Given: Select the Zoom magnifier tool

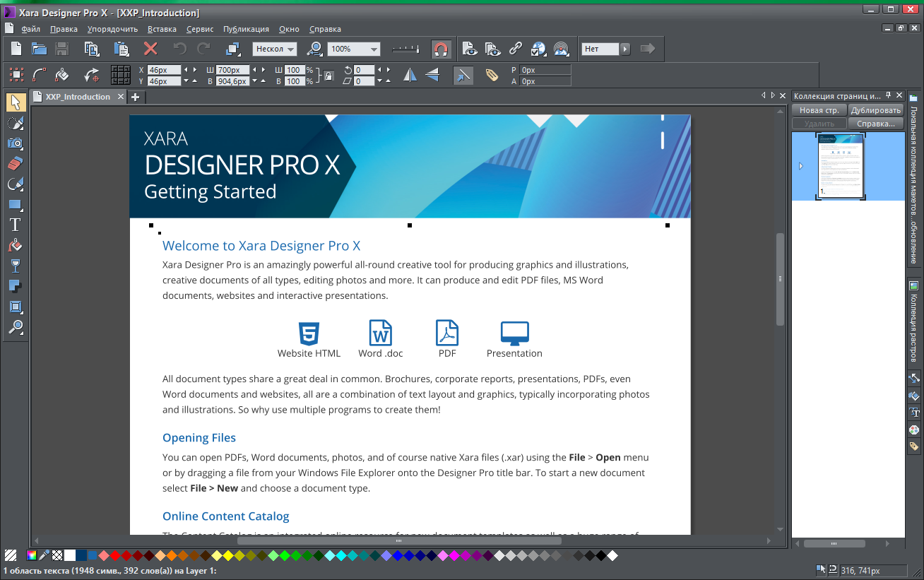Looking at the screenshot, I should 16,327.
